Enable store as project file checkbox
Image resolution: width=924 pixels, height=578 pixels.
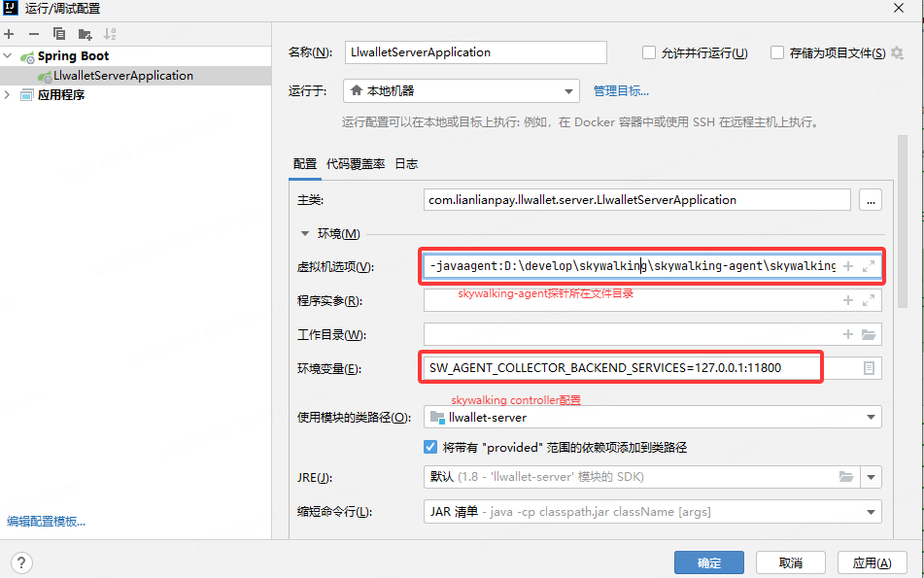(x=777, y=53)
